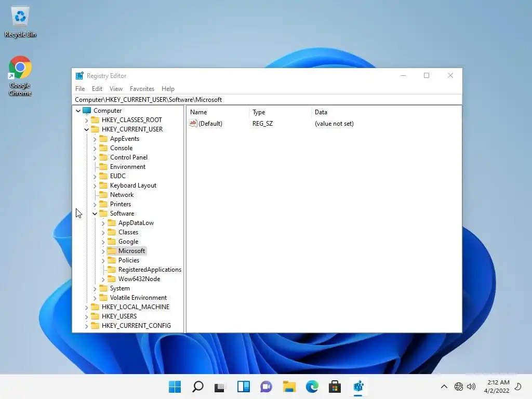
Task: Click the HKEY_USERS folder icon
Action: click(95, 316)
